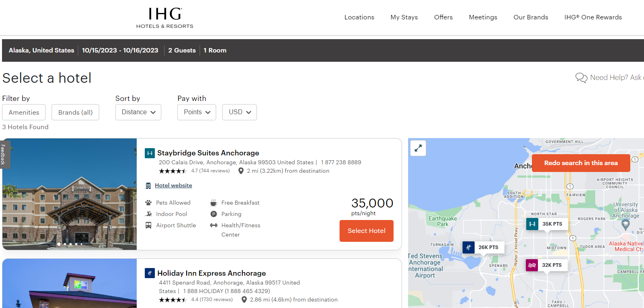Viewport: 644px width, 308px height.
Task: Open the Sort by Distance dropdown
Action: point(138,112)
